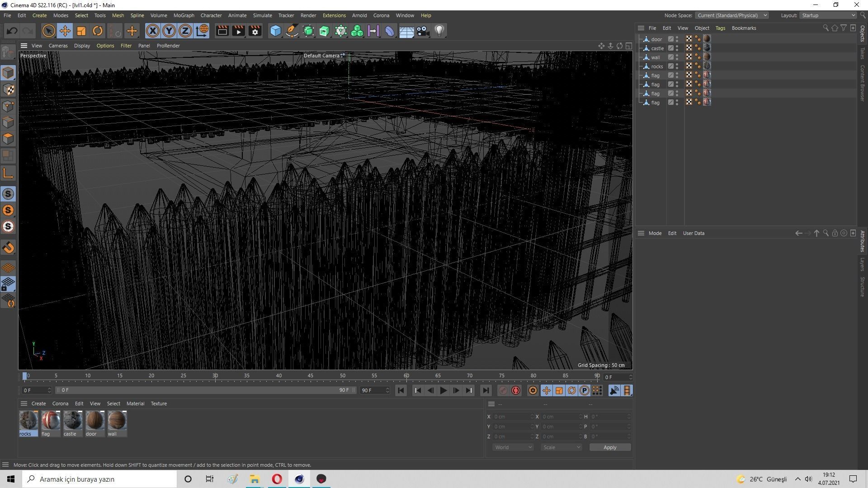Click the Apply button

coord(610,447)
